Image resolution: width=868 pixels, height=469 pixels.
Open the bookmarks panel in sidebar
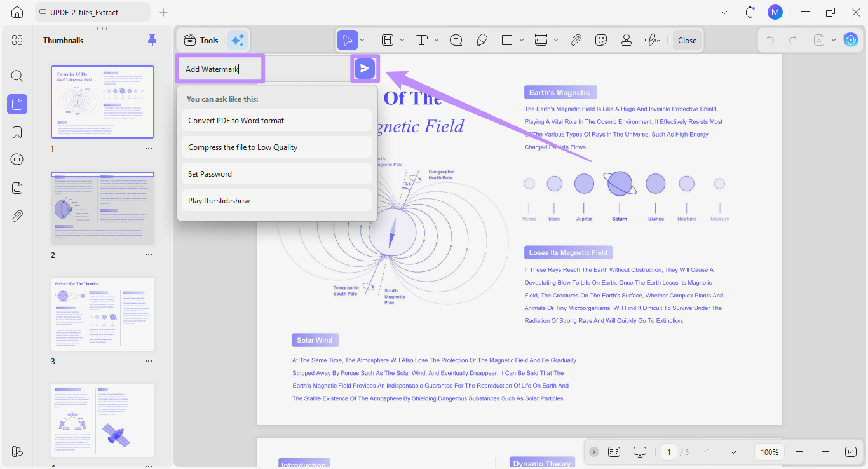[x=17, y=132]
